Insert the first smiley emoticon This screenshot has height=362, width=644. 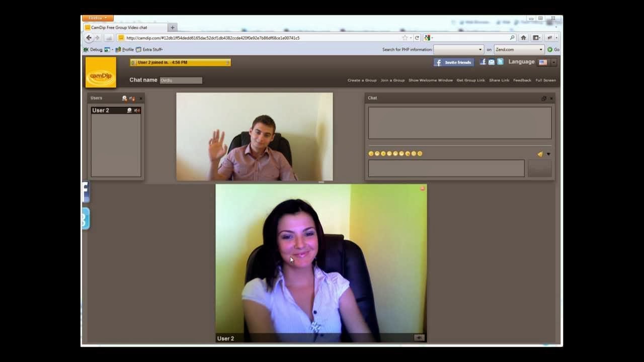pos(371,154)
